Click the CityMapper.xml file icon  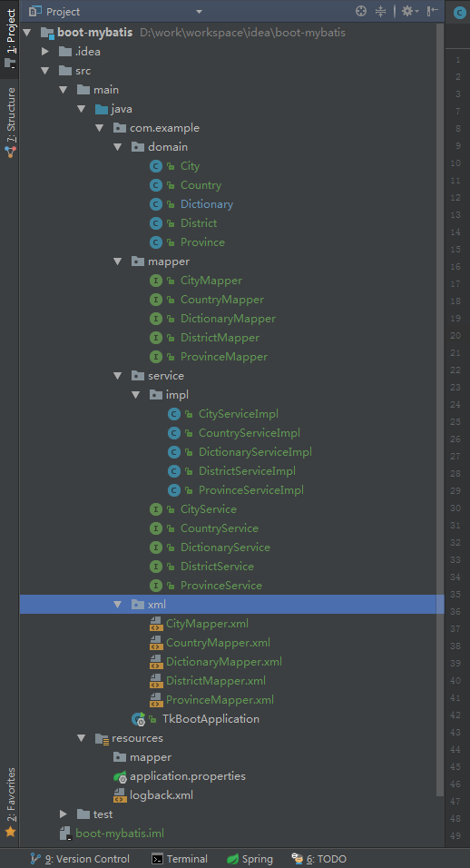pos(156,624)
